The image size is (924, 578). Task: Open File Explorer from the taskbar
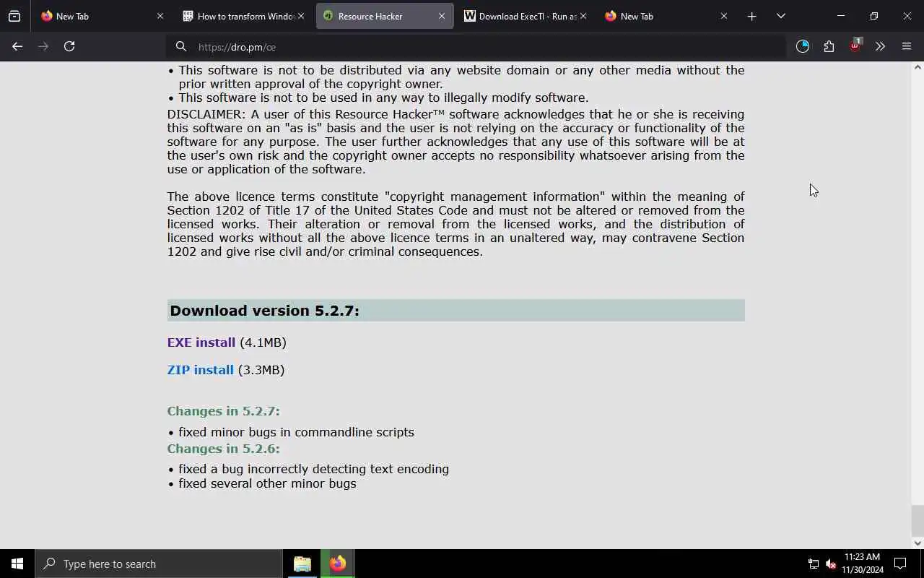coord(302,564)
